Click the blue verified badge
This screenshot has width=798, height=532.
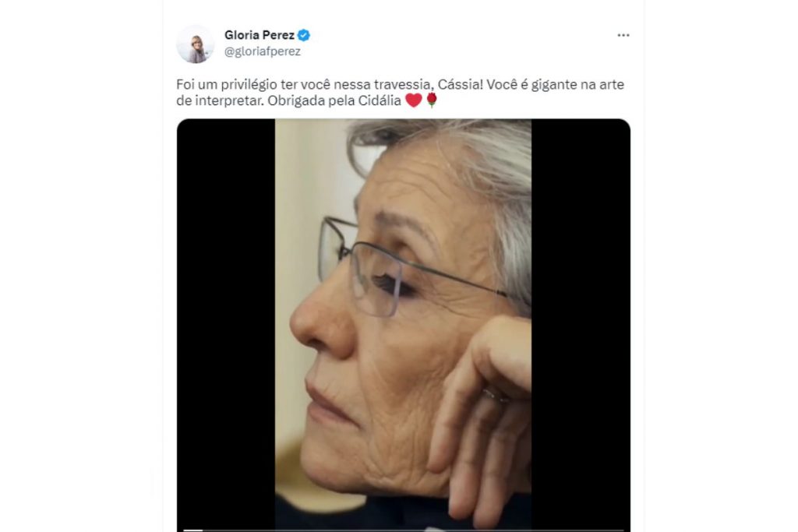click(304, 35)
